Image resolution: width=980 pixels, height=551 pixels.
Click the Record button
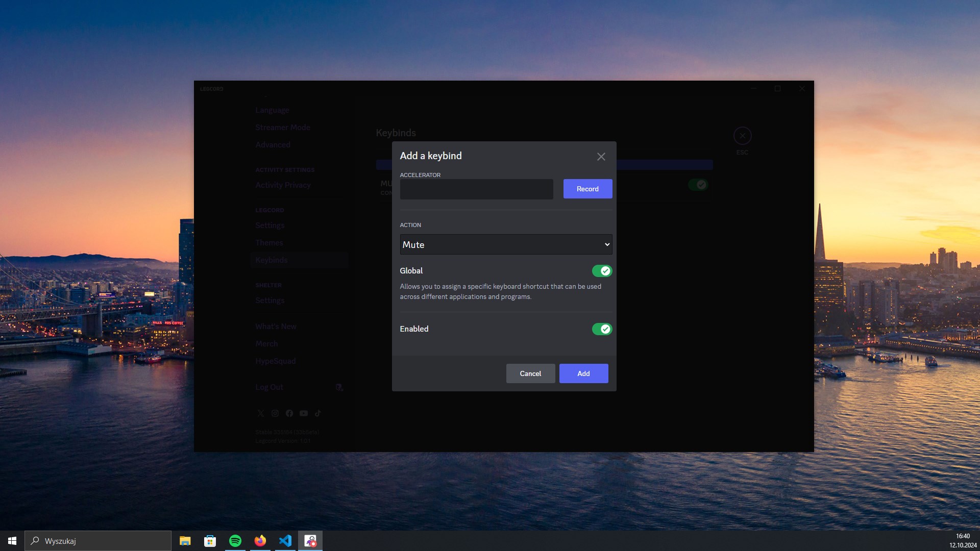coord(587,189)
